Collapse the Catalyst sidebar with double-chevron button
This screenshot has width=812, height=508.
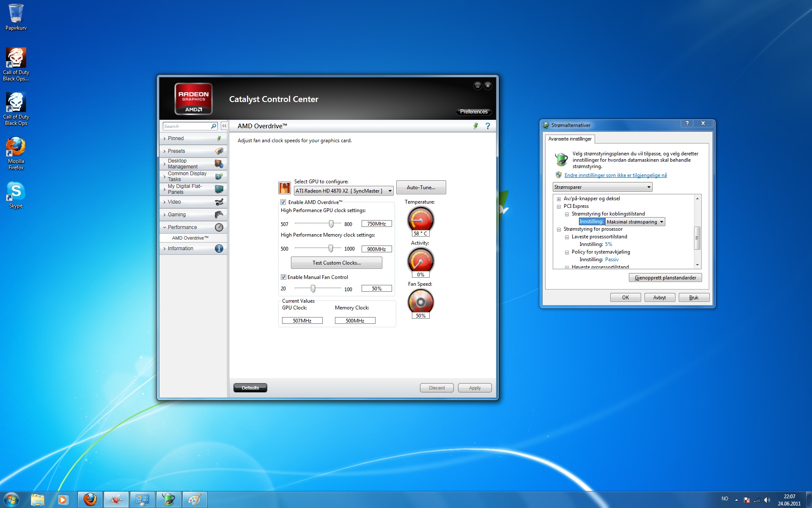[x=224, y=126]
